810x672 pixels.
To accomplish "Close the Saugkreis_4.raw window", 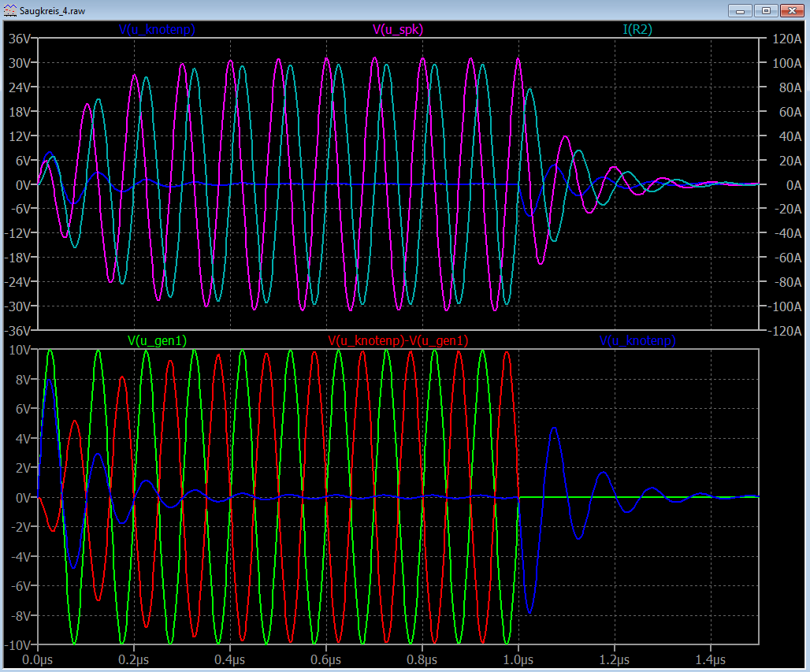I will (791, 10).
